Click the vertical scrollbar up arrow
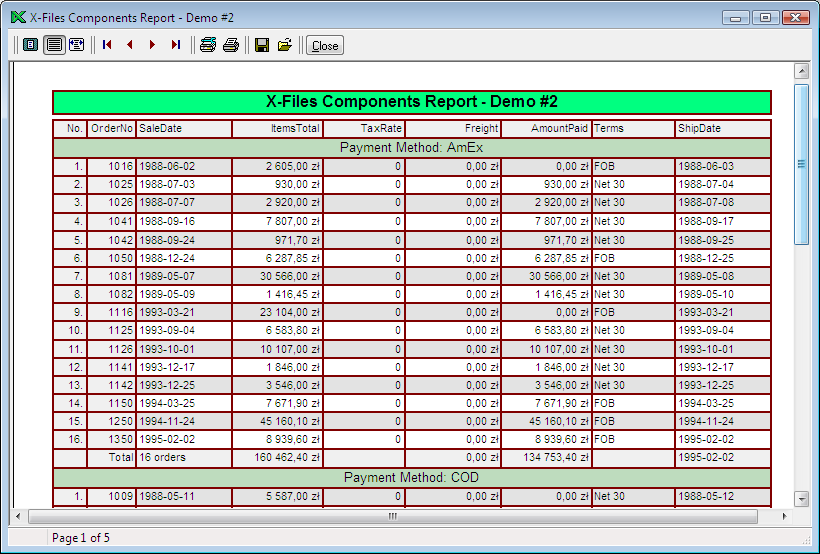Viewport: 820px width, 554px height. coord(801,71)
